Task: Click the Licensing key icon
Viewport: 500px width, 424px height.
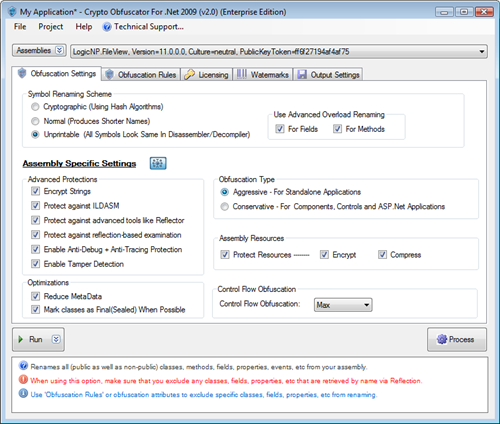Action: (x=189, y=74)
